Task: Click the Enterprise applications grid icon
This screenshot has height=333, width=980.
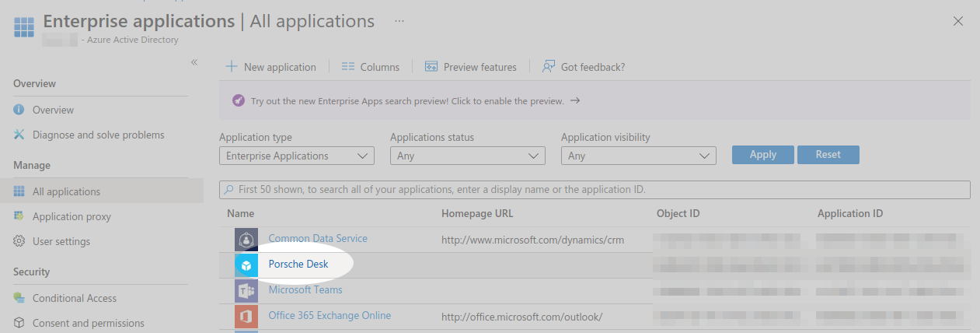Action: [24, 27]
